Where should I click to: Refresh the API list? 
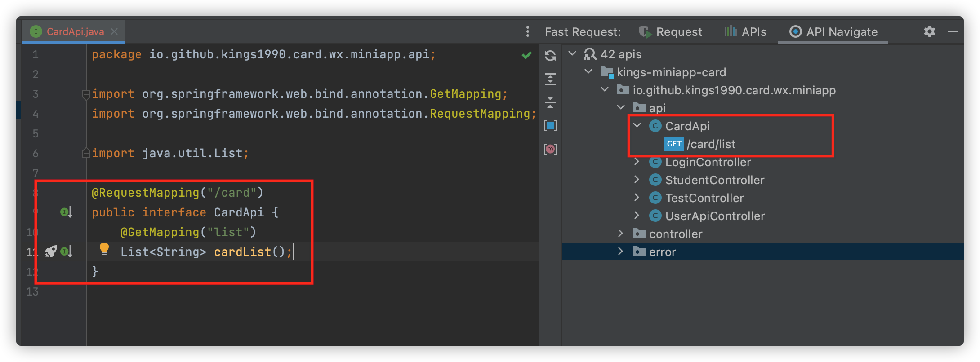(550, 55)
